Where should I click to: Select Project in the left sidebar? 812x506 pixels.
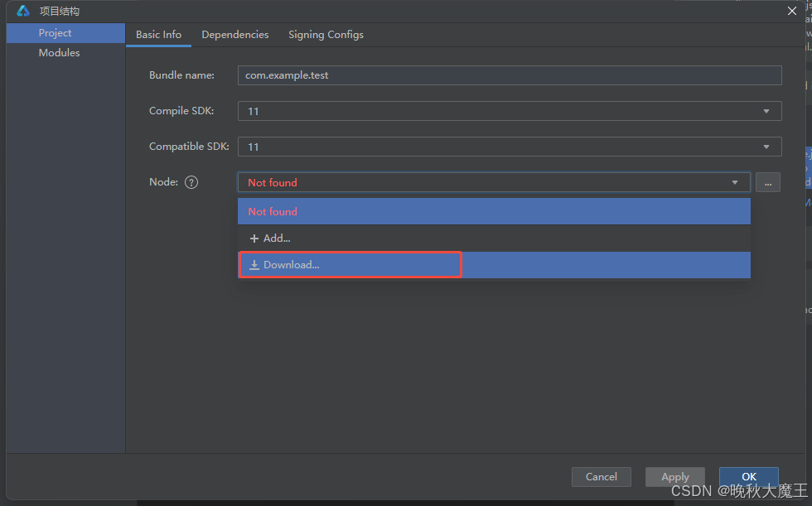coord(55,32)
